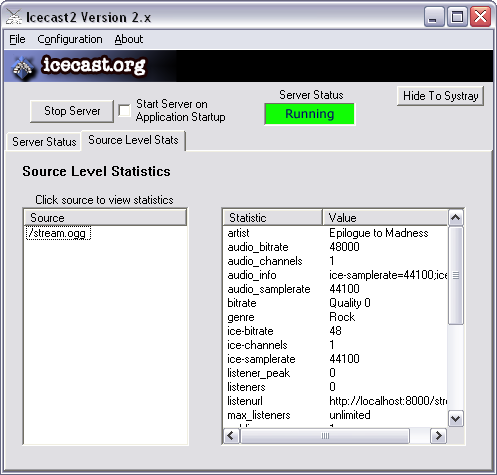Click Hide To Systray button
The height and width of the screenshot is (475, 497).
(440, 96)
